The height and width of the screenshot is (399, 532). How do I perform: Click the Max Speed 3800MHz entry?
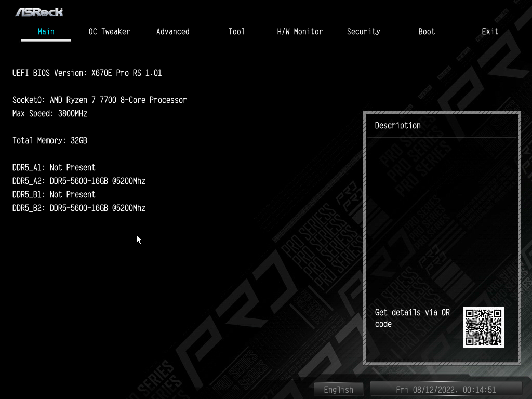point(49,113)
